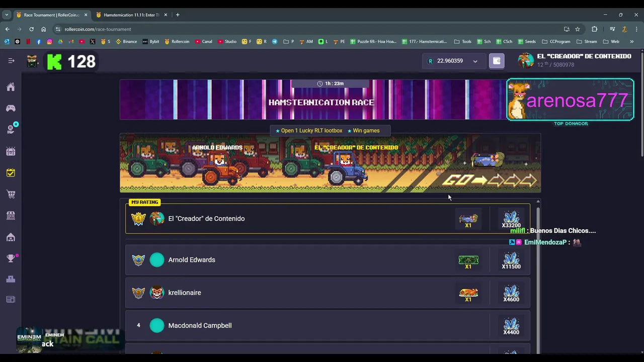Select the krellionaire leaderboard row
This screenshot has height=362, width=644.
[x=328, y=293]
